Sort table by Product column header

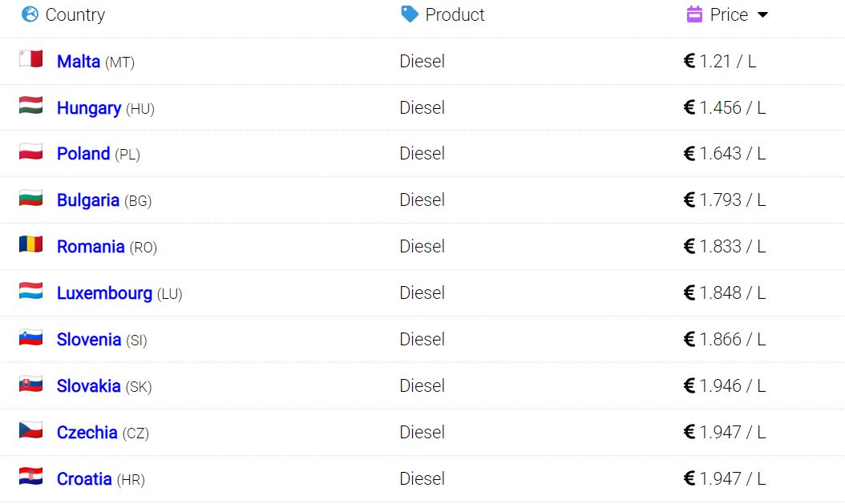coord(455,14)
